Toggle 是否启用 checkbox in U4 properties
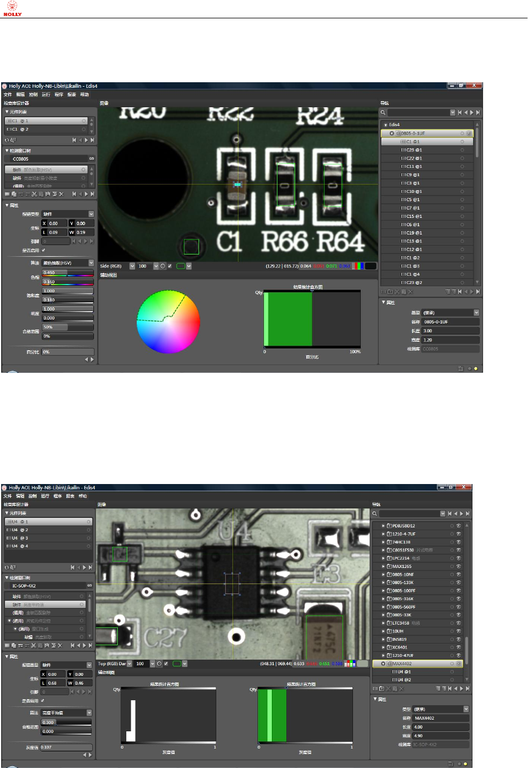This screenshot has width=532, height=768. pyautogui.click(x=42, y=700)
